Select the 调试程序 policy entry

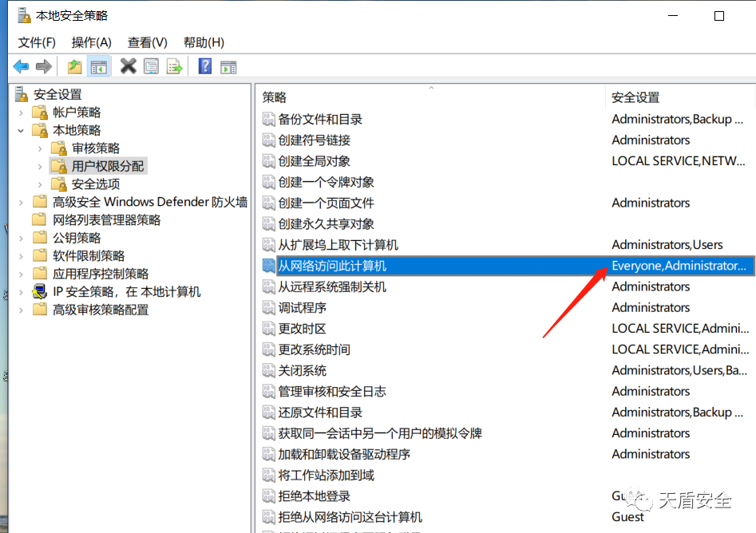[302, 307]
